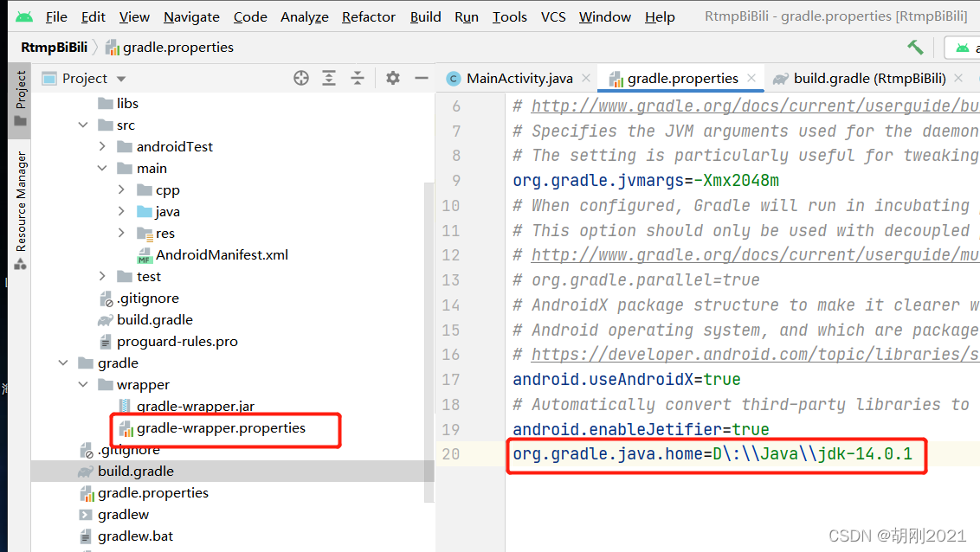Open the Navigate menu

click(x=191, y=16)
